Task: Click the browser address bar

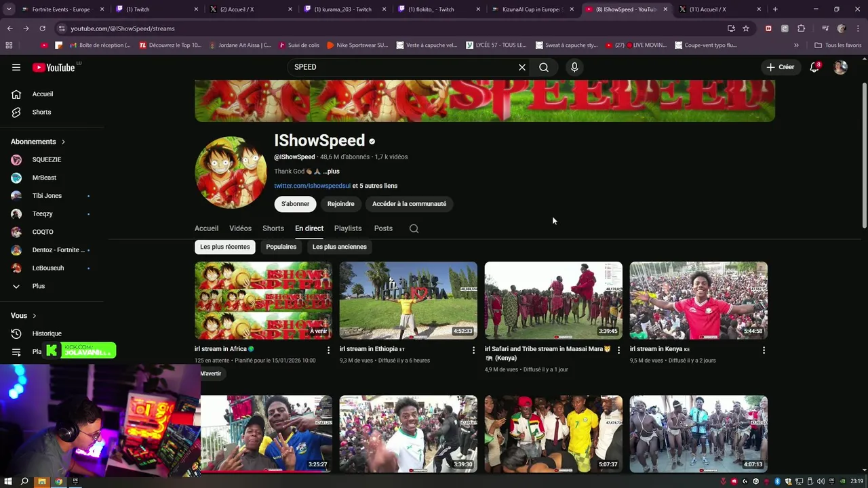Action: tap(387, 28)
